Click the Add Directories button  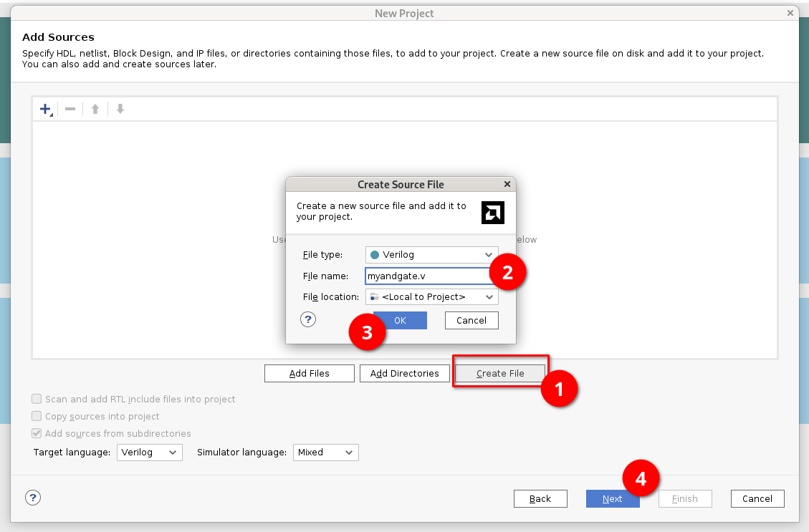[x=404, y=374]
